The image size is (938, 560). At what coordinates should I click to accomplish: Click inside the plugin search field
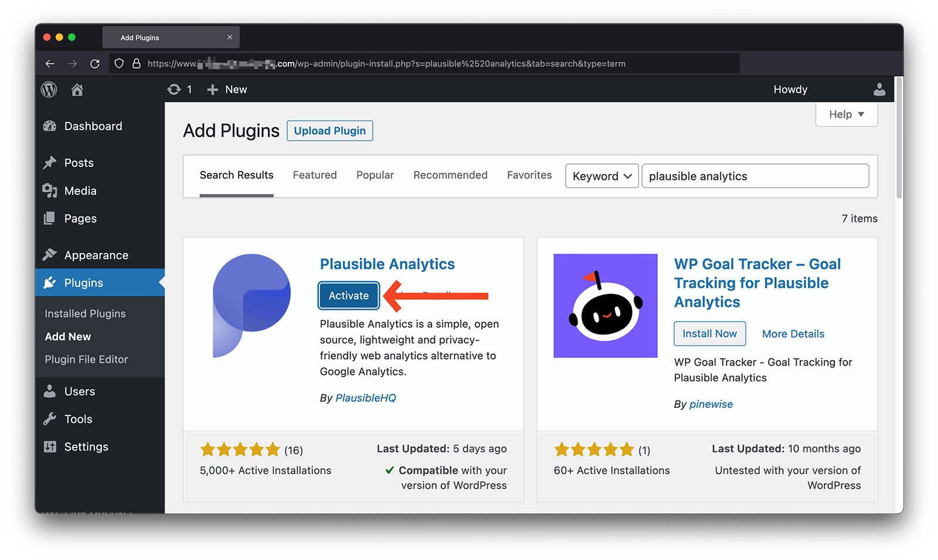pos(755,176)
